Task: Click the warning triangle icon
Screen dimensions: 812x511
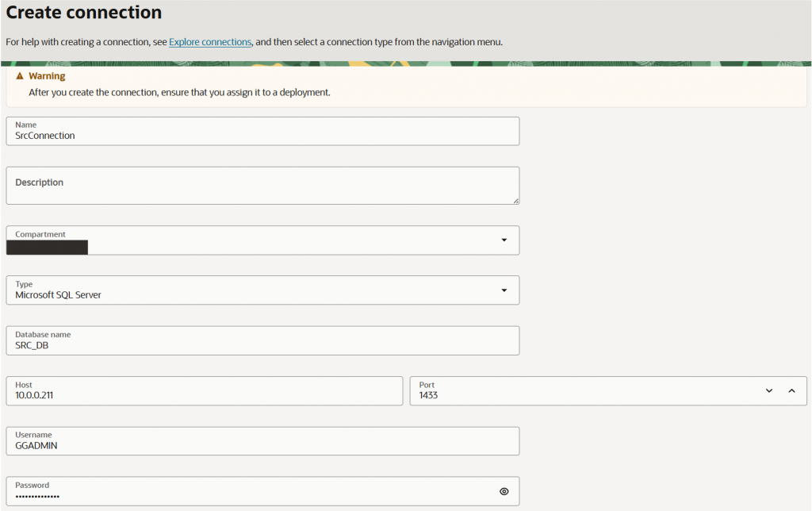Action: tap(20, 76)
